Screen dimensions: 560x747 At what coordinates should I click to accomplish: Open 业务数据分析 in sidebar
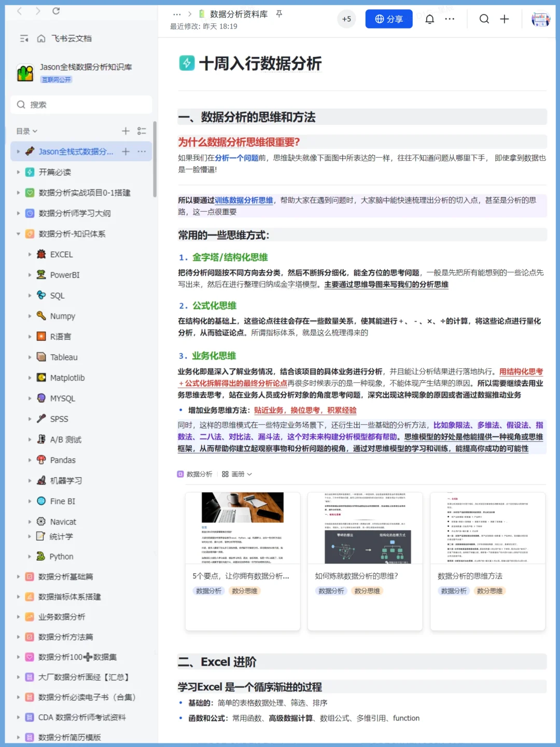click(62, 617)
